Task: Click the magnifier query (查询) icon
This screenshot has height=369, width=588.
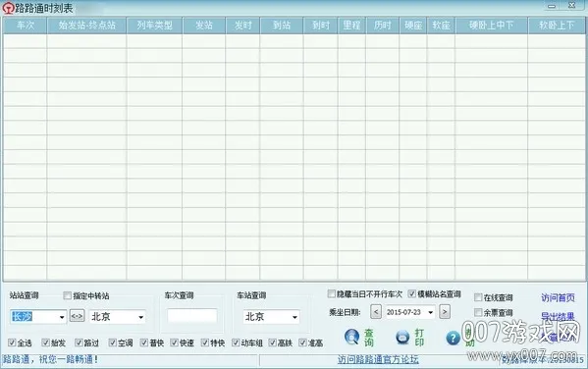Action: pos(351,337)
